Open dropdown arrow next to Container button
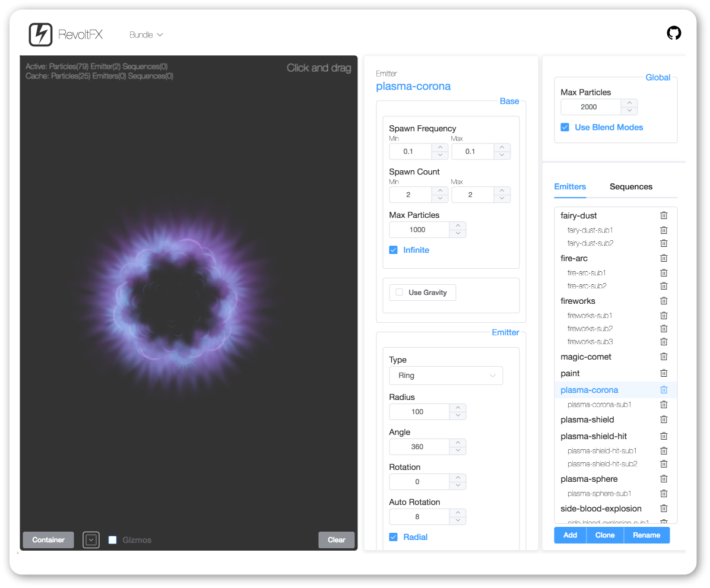This screenshot has height=588, width=710. 91,540
